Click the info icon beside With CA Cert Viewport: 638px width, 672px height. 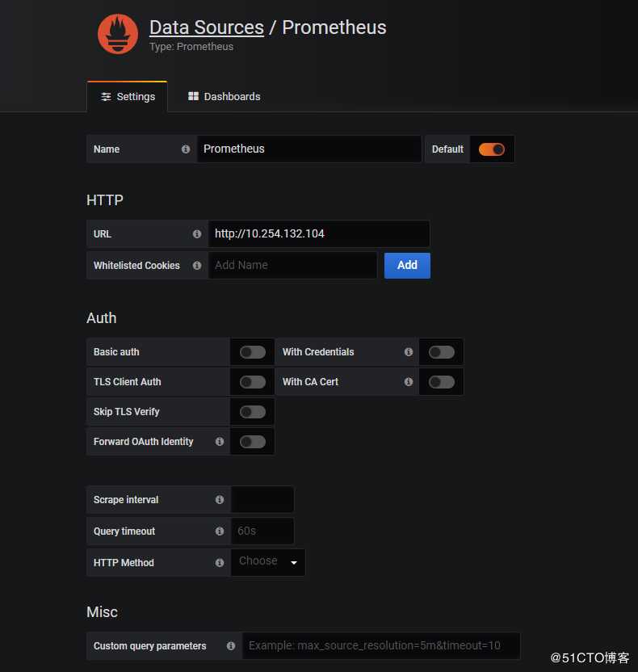point(409,381)
